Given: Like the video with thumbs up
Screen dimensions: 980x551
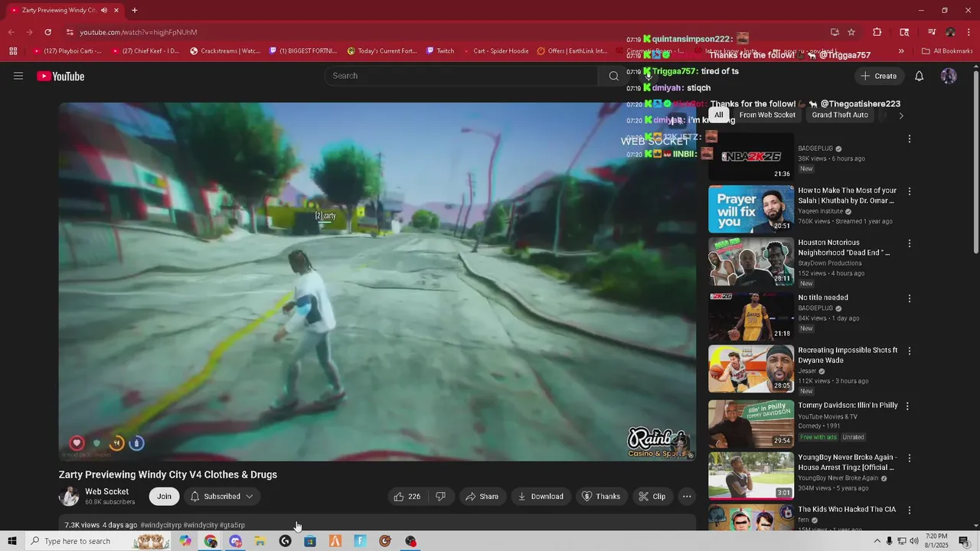Looking at the screenshot, I should (x=407, y=497).
